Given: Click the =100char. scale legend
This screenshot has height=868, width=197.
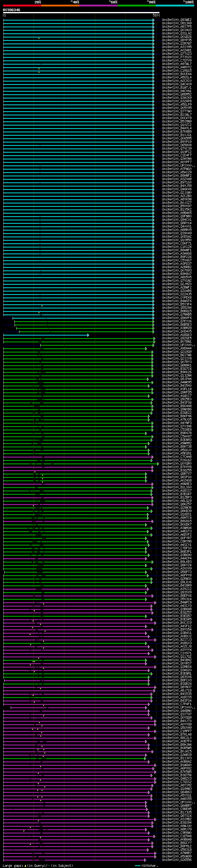Looking at the screenshot, I should pos(147,865).
